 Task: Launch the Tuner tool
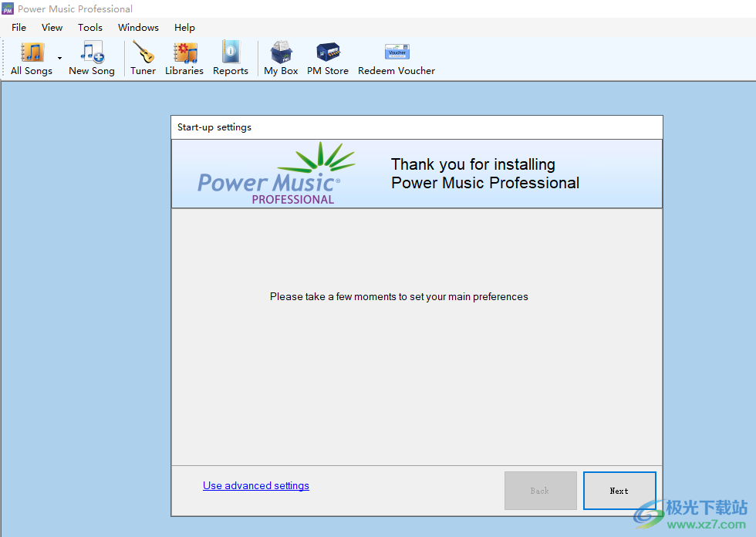143,59
